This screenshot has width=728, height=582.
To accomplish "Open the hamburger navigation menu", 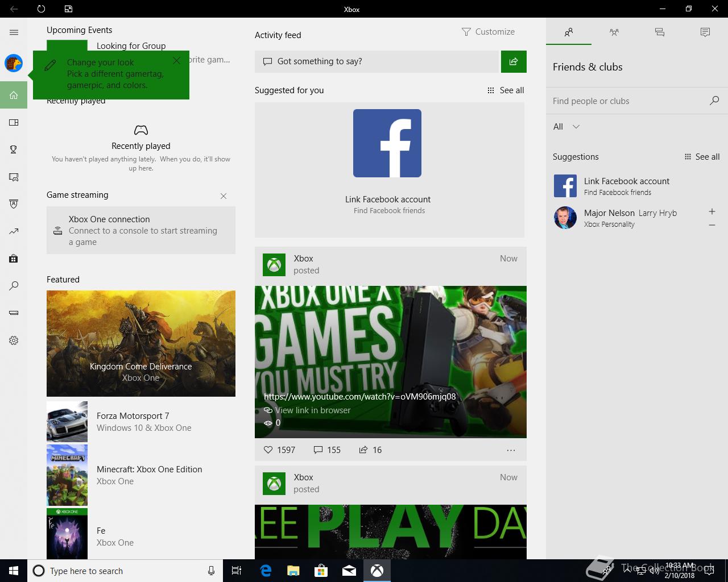I will (x=14, y=32).
